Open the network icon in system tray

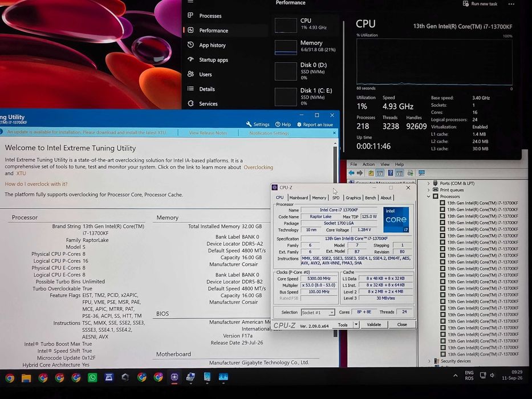[483, 375]
